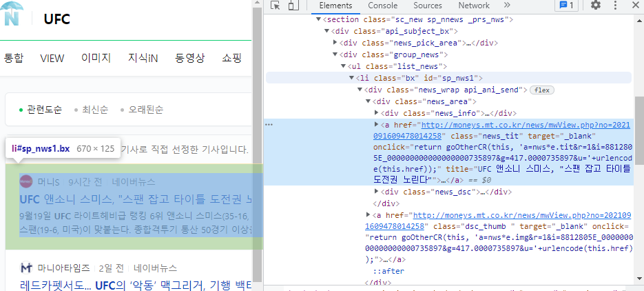Open the 쇼핑 search tab
The image size is (644, 291).
231,59
